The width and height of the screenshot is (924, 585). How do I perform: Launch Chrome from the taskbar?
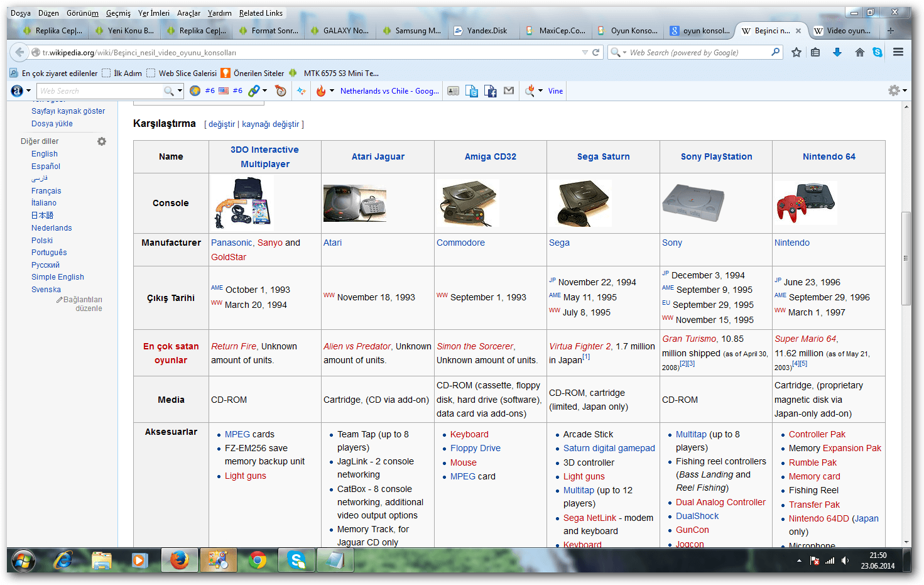tap(258, 560)
